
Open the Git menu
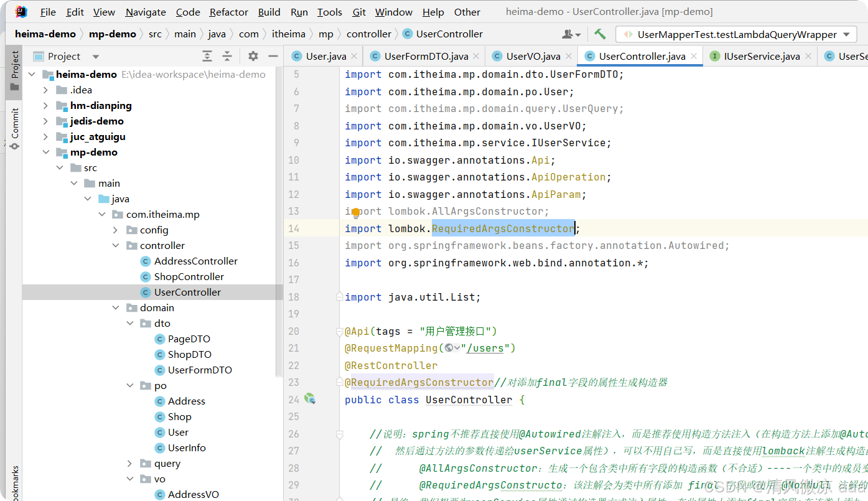(359, 12)
